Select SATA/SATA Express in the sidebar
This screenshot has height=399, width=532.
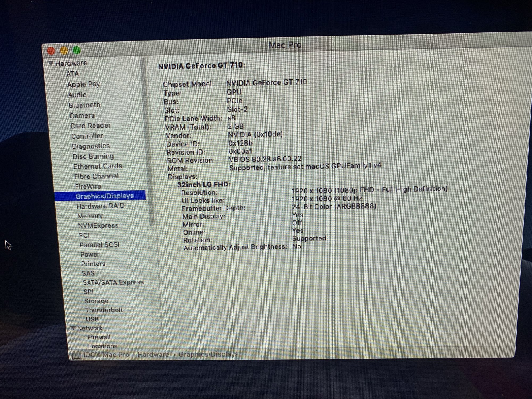(113, 282)
